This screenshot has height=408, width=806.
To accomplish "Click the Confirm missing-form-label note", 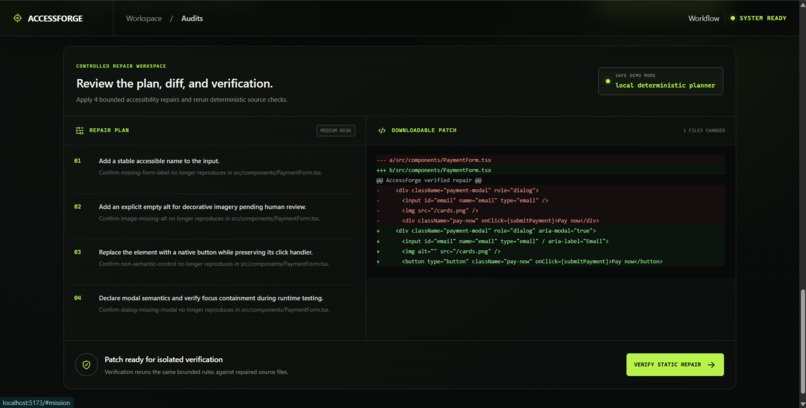I will [210, 173].
